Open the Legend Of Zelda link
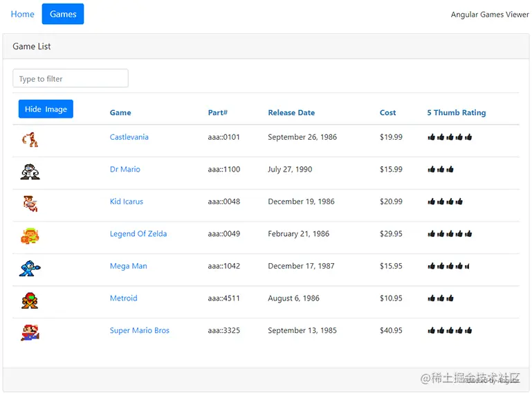Viewport: 532px width, 396px height. point(138,234)
